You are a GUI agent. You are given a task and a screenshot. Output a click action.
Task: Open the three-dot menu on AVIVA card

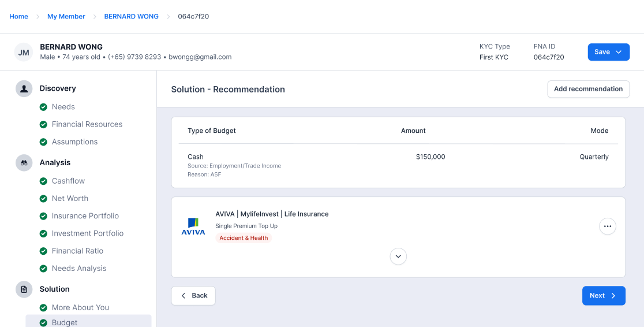point(608,226)
